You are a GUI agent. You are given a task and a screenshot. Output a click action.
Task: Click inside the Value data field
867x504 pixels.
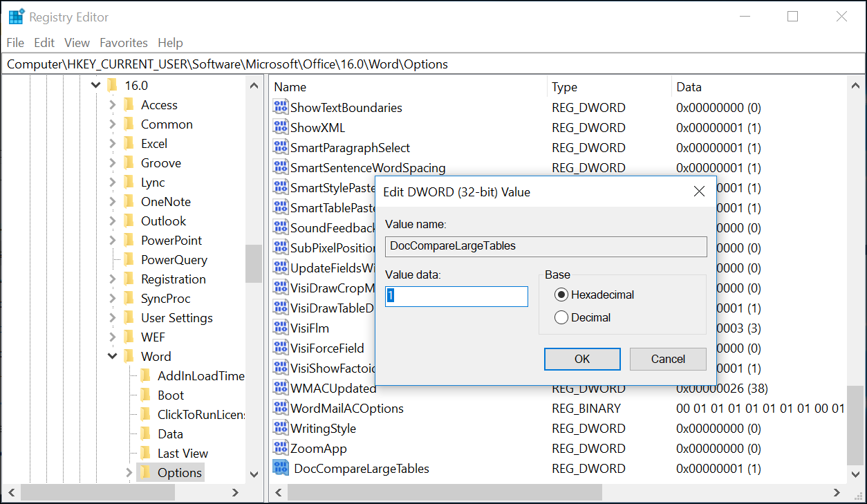pos(456,296)
